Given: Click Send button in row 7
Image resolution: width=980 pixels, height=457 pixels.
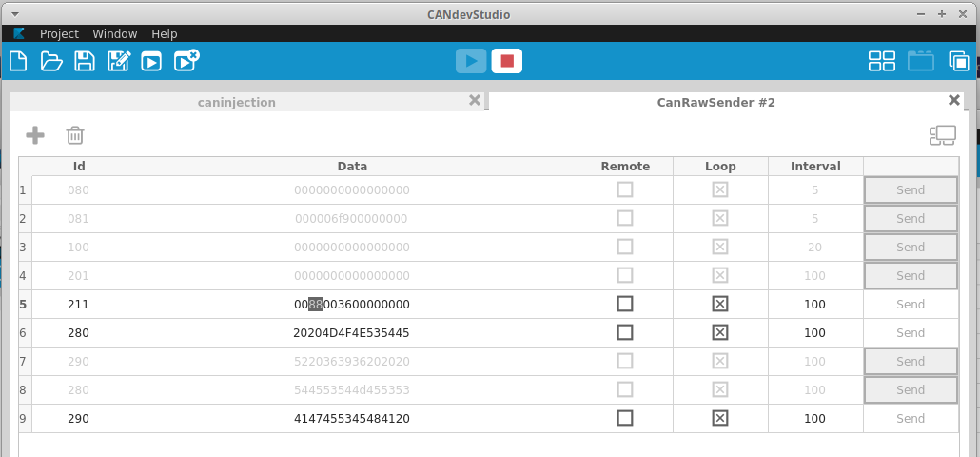Looking at the screenshot, I should pos(911,362).
